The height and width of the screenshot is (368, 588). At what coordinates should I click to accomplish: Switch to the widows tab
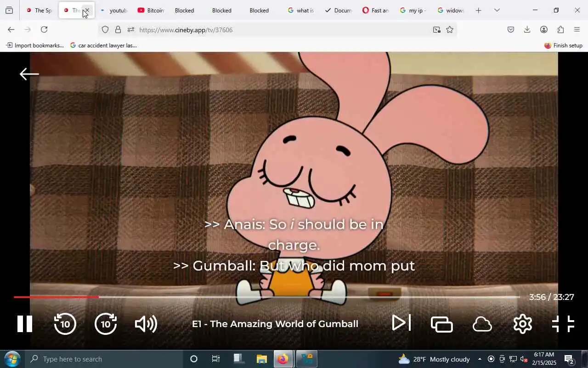(450, 10)
